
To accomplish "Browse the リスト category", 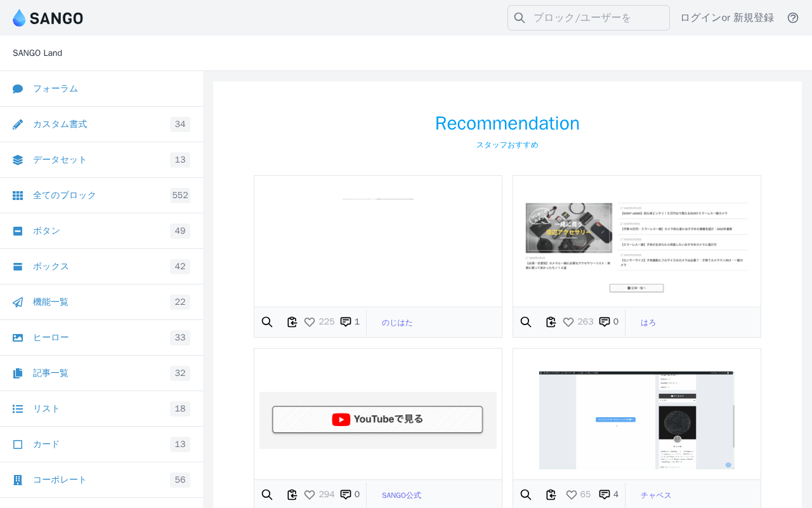I will [101, 409].
